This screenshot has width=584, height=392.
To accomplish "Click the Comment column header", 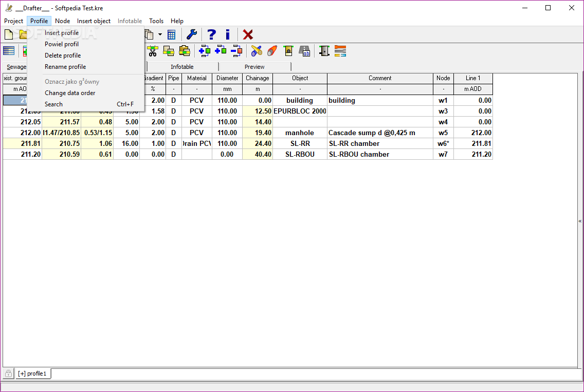I will click(x=380, y=78).
